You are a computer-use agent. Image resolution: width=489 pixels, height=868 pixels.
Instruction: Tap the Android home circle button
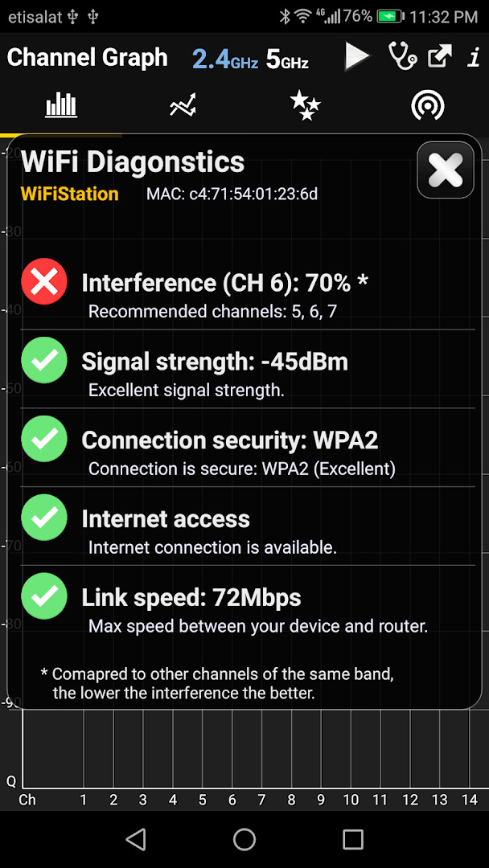point(244,839)
